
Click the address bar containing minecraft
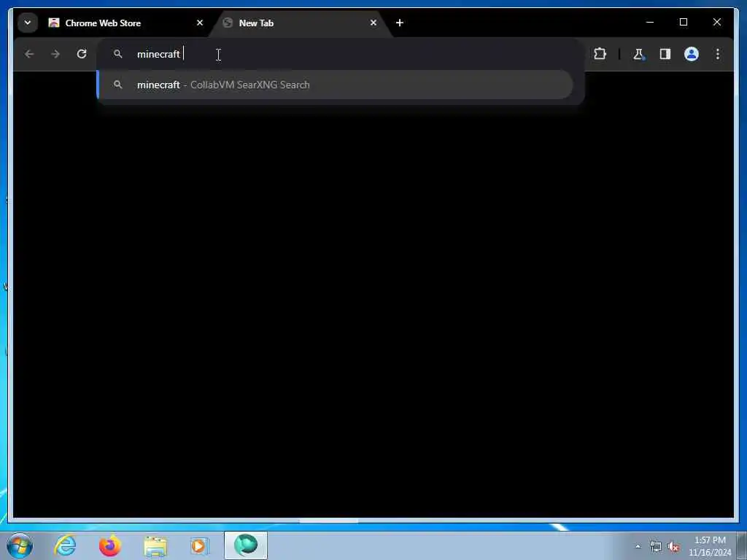click(341, 54)
